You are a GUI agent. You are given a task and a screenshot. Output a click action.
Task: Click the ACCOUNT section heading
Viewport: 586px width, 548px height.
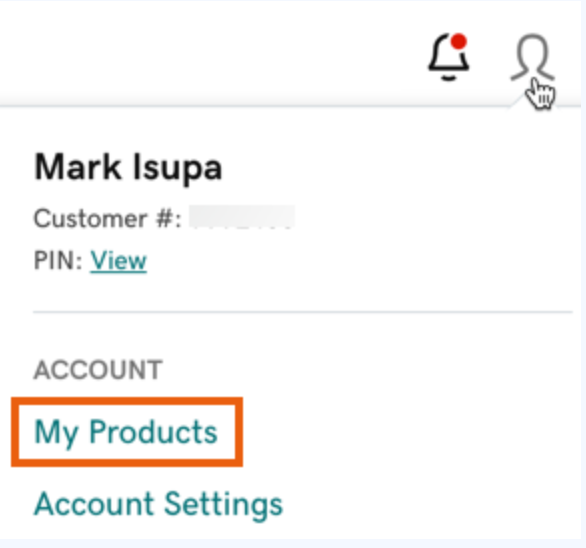coord(98,370)
